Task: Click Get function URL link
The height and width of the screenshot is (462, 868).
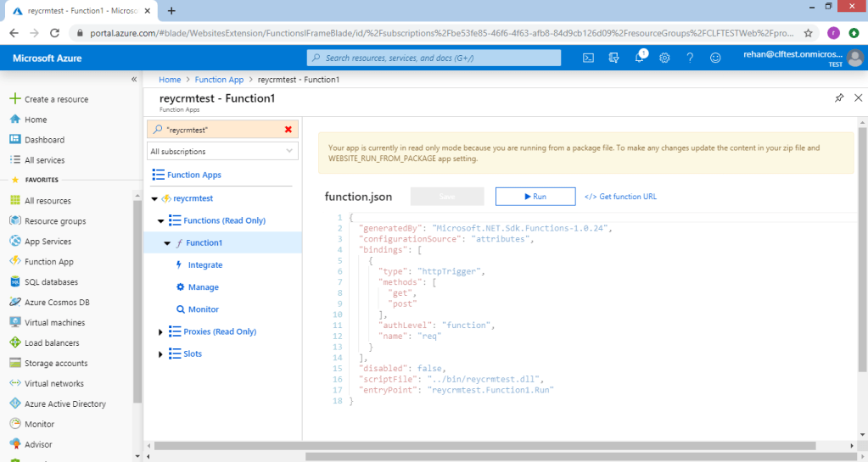Action: click(620, 197)
